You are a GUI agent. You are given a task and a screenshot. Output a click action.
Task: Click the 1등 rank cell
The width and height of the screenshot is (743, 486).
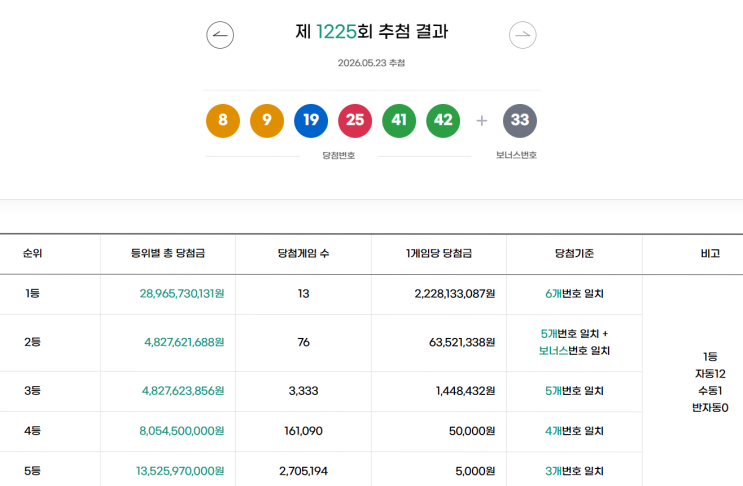32,294
